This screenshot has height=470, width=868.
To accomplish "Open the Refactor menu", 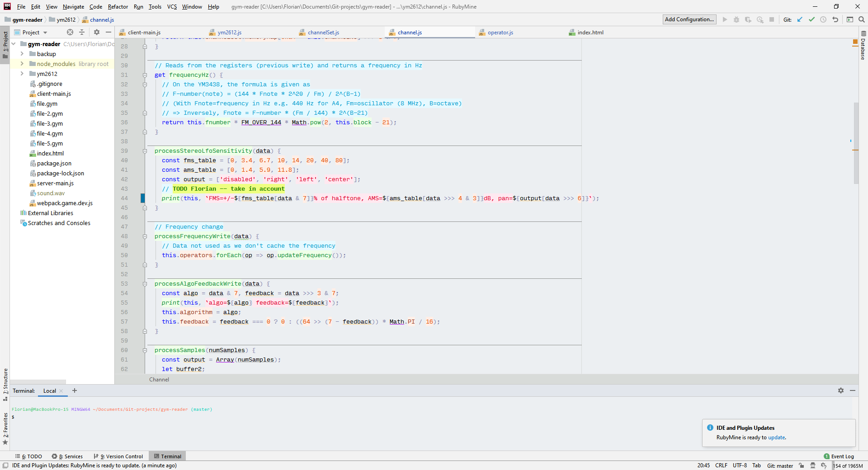I will pyautogui.click(x=118, y=7).
